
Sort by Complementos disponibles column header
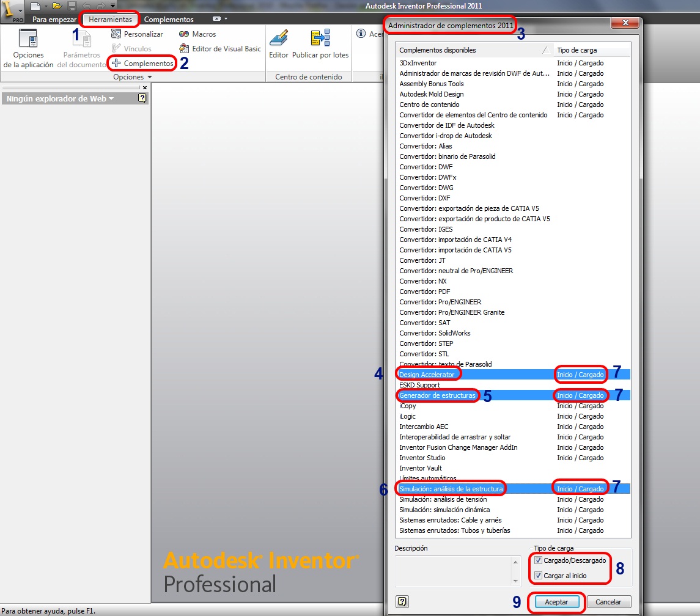click(x=474, y=50)
